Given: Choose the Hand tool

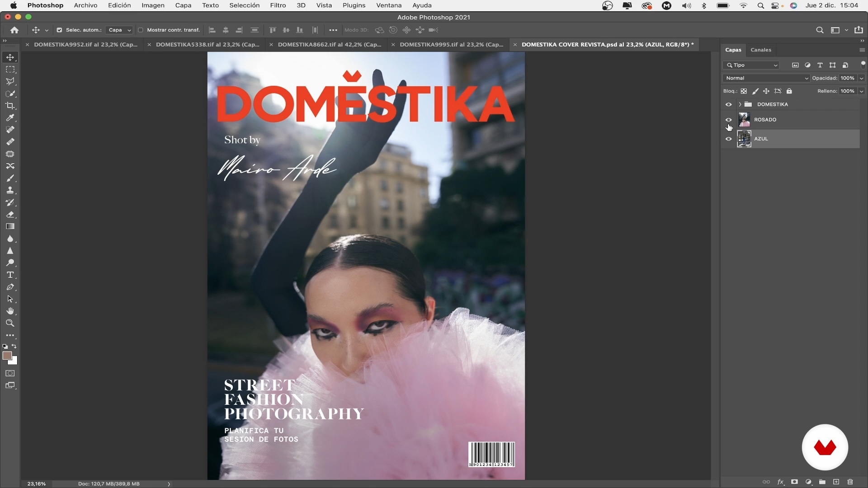Looking at the screenshot, I should [x=10, y=311].
